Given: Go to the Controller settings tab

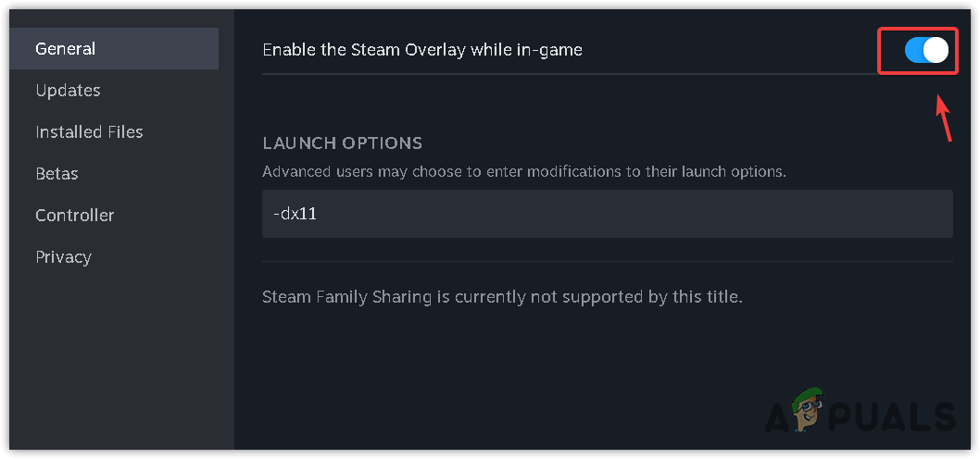Looking at the screenshot, I should click(74, 216).
